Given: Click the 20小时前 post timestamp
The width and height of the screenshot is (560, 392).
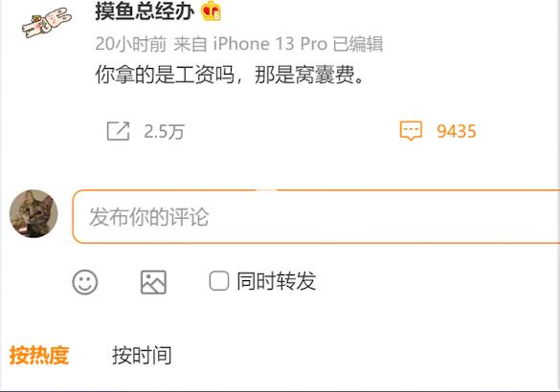Looking at the screenshot, I should (x=131, y=44).
